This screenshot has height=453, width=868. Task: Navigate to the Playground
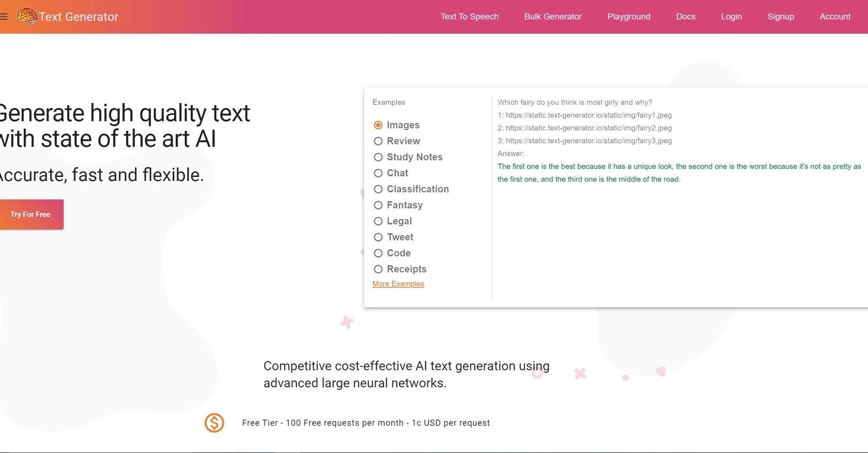628,17
